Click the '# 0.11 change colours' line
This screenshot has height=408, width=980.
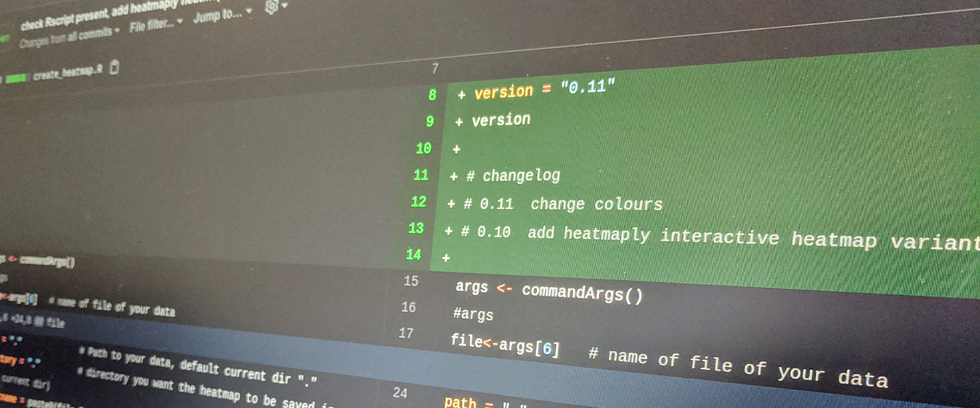click(x=563, y=204)
